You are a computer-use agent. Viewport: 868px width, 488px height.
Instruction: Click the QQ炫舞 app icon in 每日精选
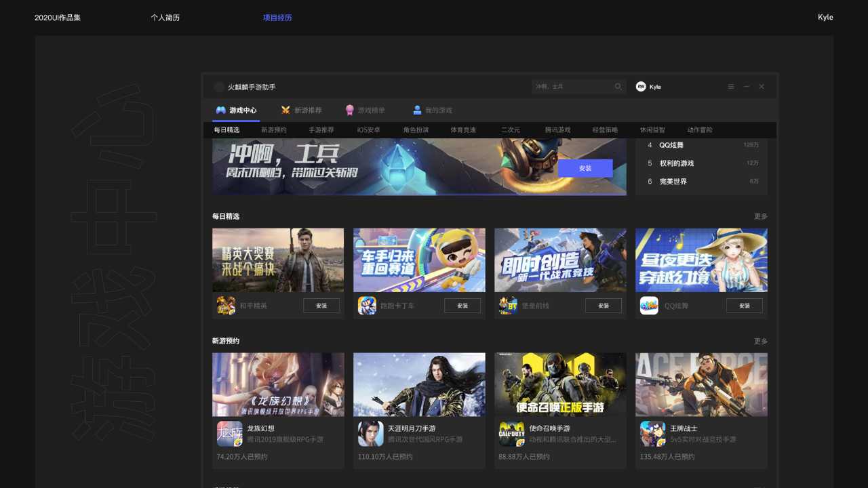click(649, 306)
